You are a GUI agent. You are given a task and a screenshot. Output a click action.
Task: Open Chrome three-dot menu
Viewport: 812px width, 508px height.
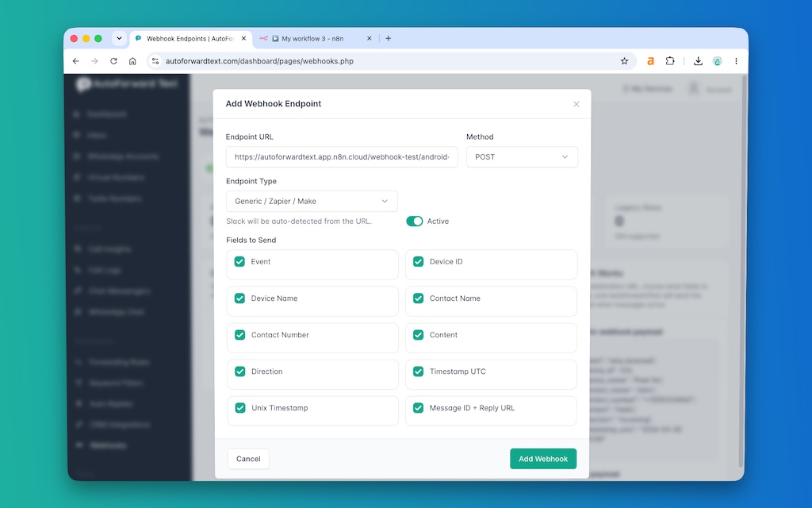(736, 61)
